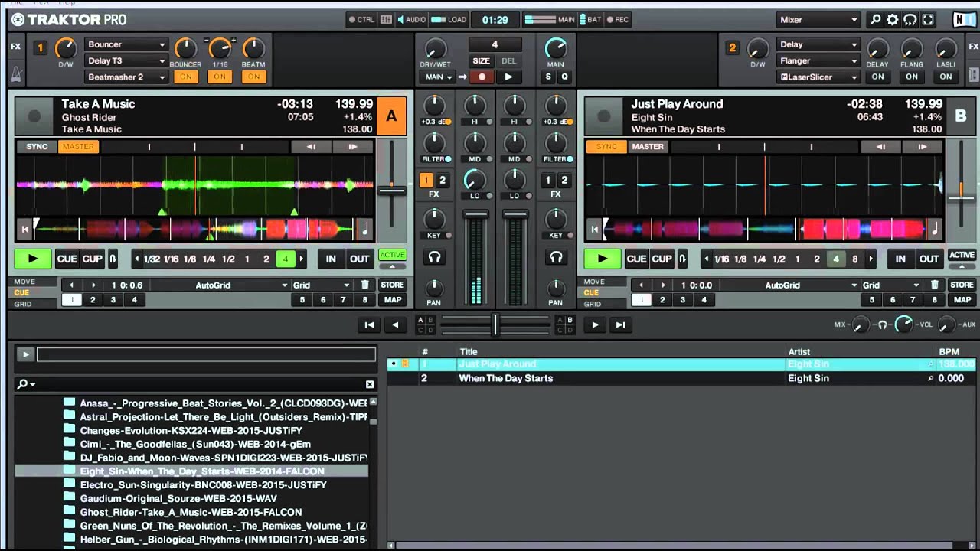This screenshot has height=551, width=980.
Task: Play deck B with green play button
Action: point(603,259)
